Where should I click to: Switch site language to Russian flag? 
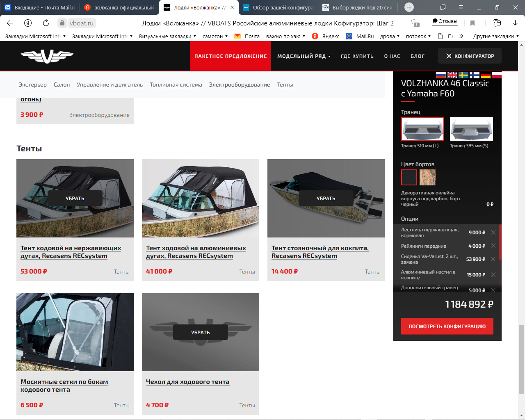(x=441, y=75)
